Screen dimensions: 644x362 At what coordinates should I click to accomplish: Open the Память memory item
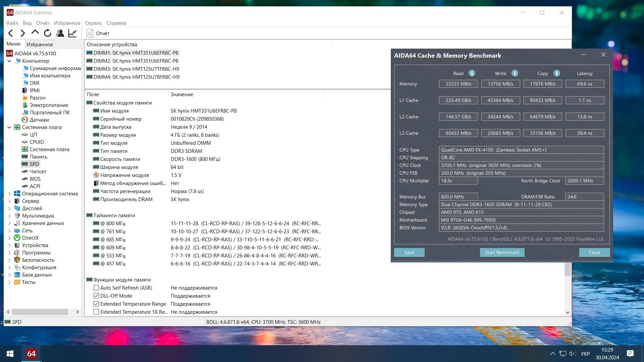pos(38,157)
